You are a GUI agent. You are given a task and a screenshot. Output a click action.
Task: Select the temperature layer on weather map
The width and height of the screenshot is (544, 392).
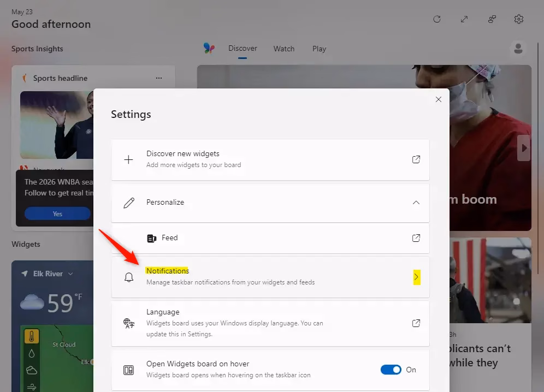click(32, 336)
